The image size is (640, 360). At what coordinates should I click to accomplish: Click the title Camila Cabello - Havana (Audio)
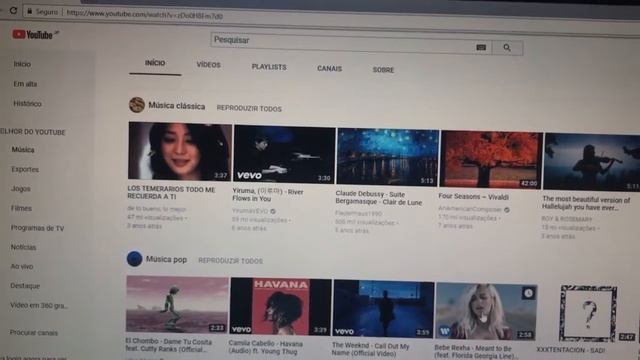point(266,347)
